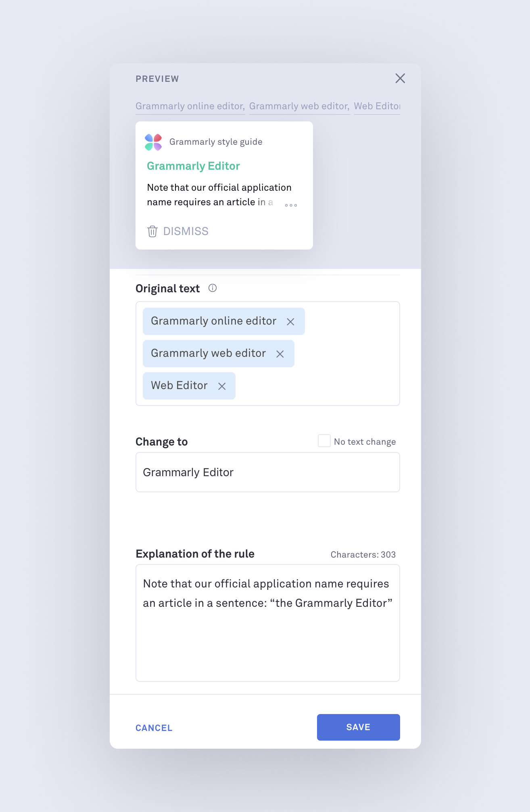Click the 'No text change' label

tap(365, 442)
